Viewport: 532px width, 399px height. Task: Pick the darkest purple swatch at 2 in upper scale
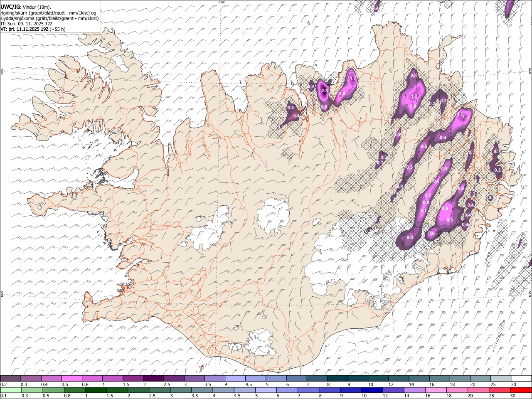(153, 379)
